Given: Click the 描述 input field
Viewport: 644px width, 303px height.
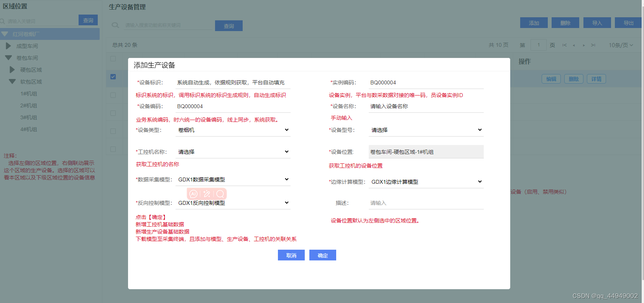Looking at the screenshot, I should point(426,203).
